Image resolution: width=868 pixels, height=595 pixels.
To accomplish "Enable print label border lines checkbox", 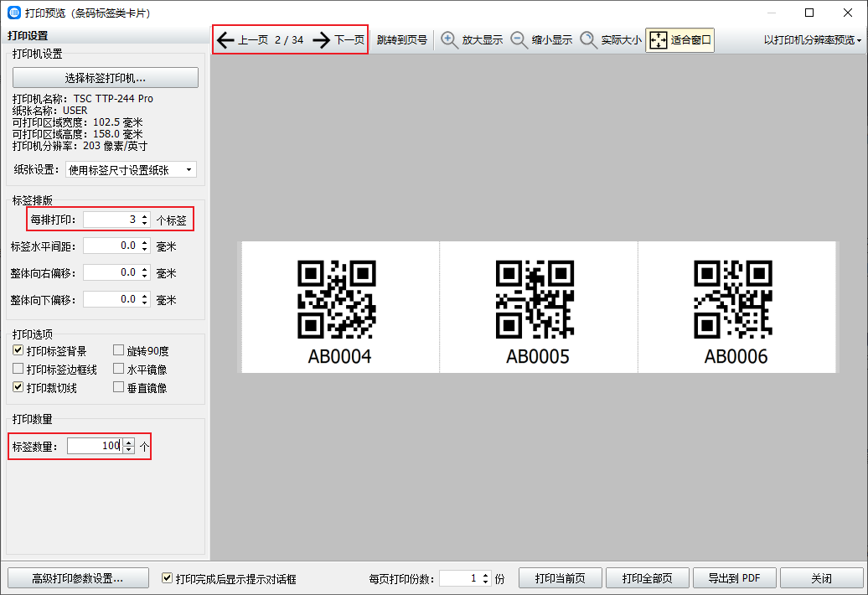I will (18, 370).
